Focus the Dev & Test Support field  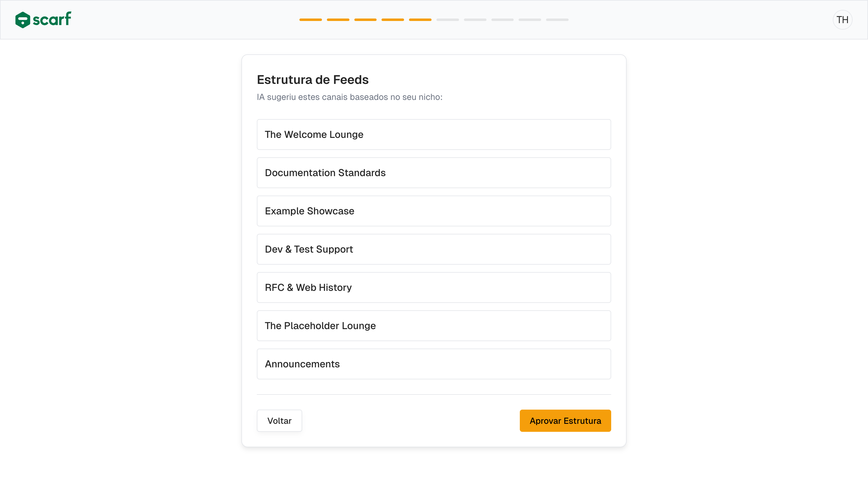434,249
